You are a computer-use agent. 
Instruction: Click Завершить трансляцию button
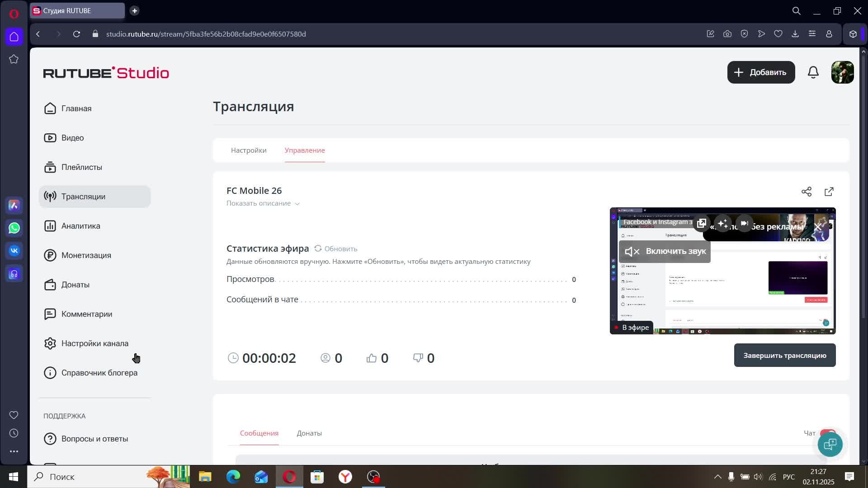pos(784,355)
